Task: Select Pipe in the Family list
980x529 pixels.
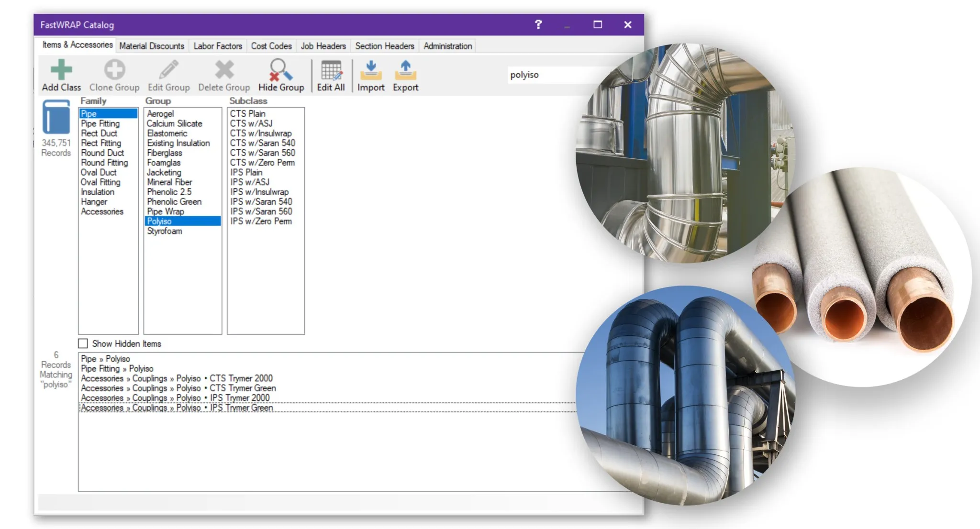Action: 109,113
